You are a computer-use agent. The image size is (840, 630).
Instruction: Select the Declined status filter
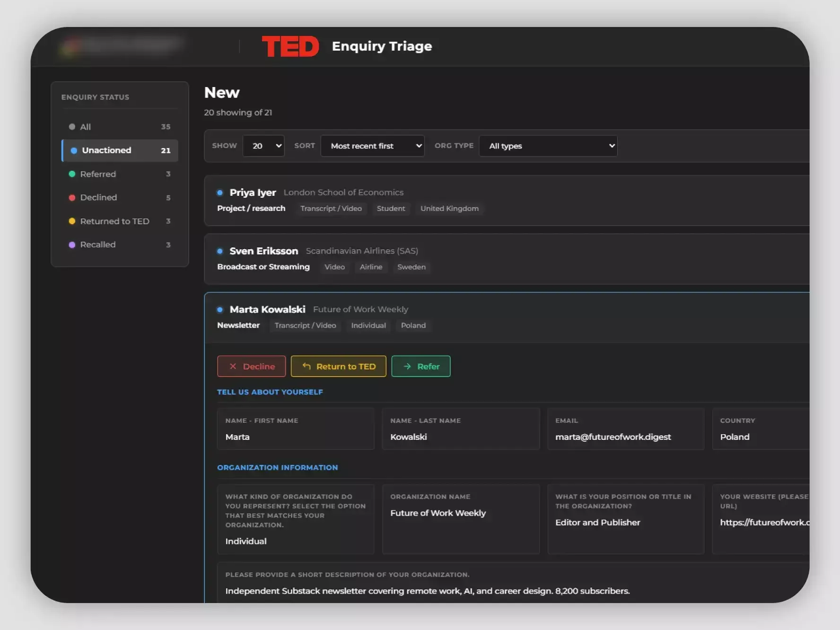pos(120,198)
